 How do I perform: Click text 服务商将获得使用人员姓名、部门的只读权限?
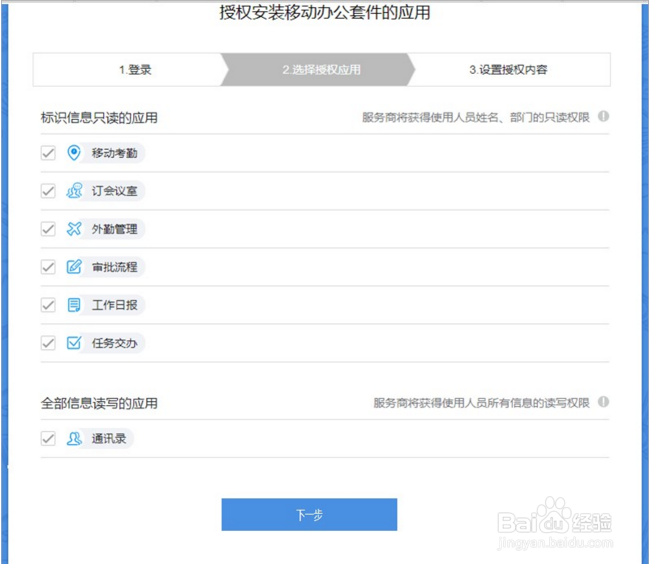tap(476, 118)
